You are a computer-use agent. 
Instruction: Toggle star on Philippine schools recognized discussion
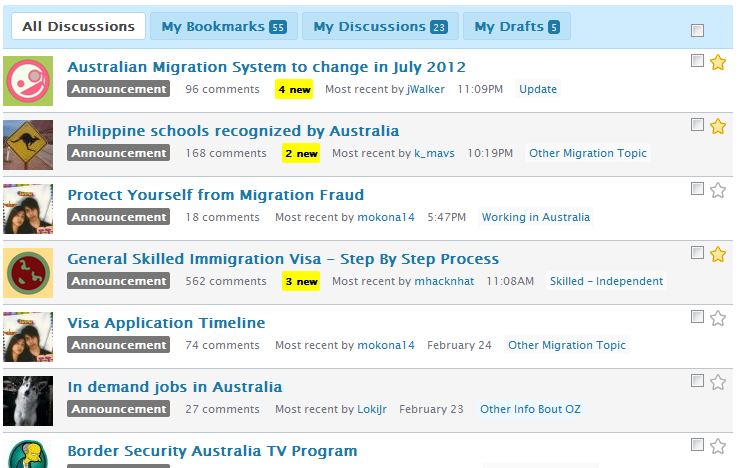[718, 126]
